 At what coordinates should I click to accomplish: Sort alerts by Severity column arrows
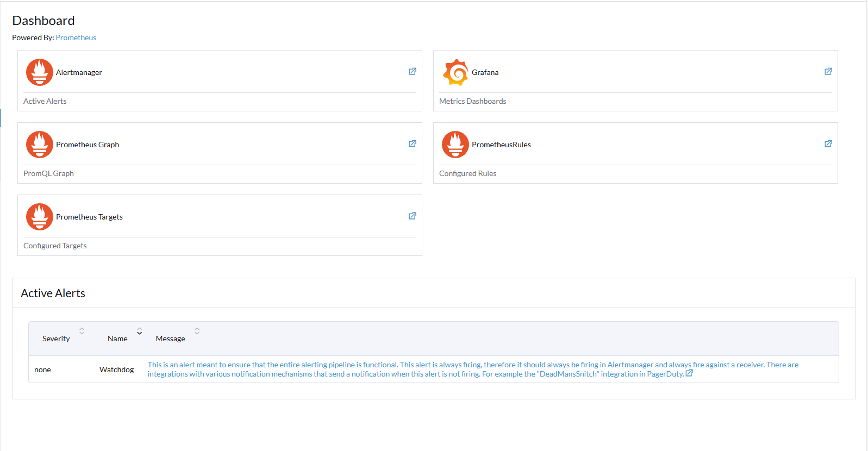pyautogui.click(x=82, y=331)
